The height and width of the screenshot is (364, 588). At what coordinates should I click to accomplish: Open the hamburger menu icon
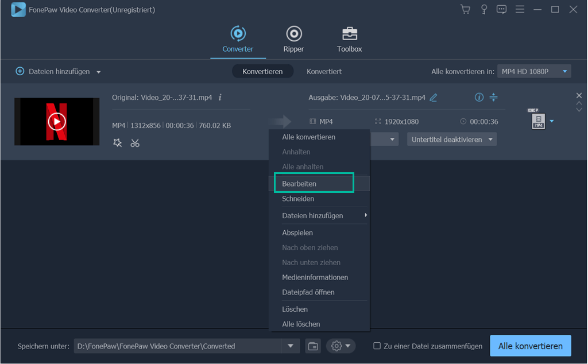click(520, 9)
